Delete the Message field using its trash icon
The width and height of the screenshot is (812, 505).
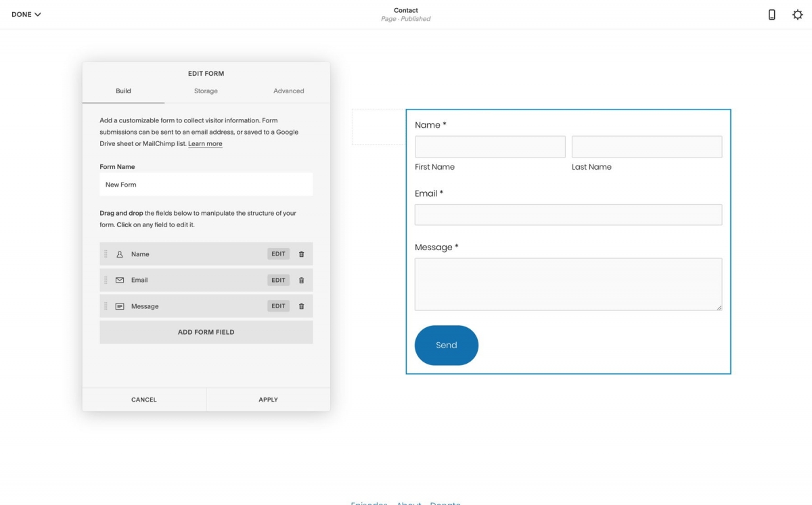click(x=301, y=306)
